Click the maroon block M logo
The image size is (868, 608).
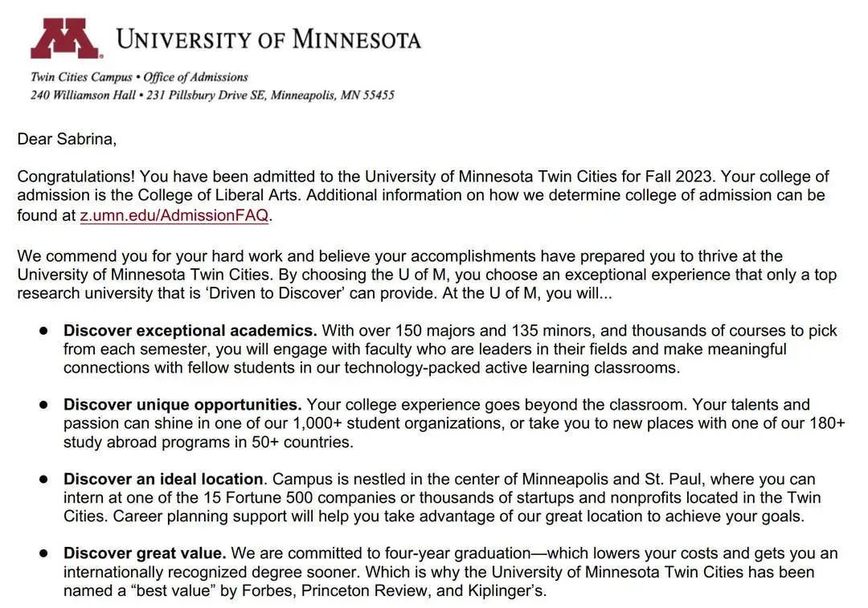pos(65,39)
